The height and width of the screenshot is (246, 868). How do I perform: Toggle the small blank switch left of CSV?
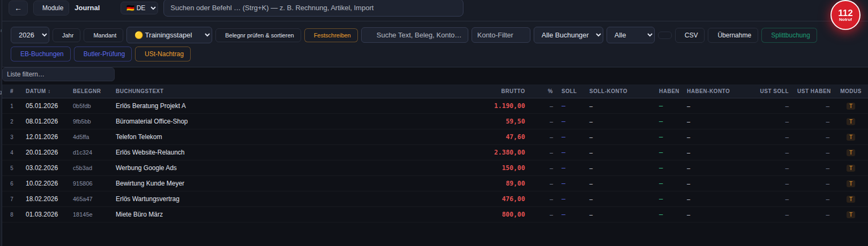[665, 35]
